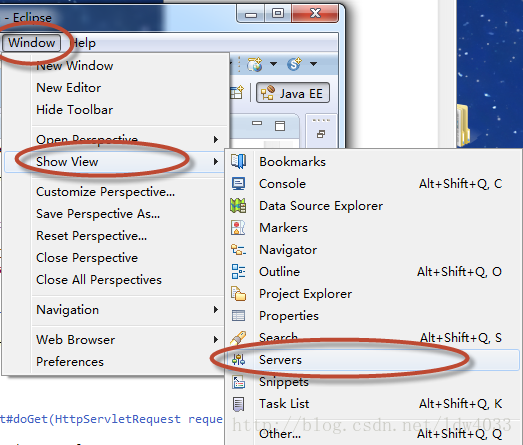The image size is (523, 445).
Task: Select Data Source Explorer text label
Action: click(x=321, y=206)
